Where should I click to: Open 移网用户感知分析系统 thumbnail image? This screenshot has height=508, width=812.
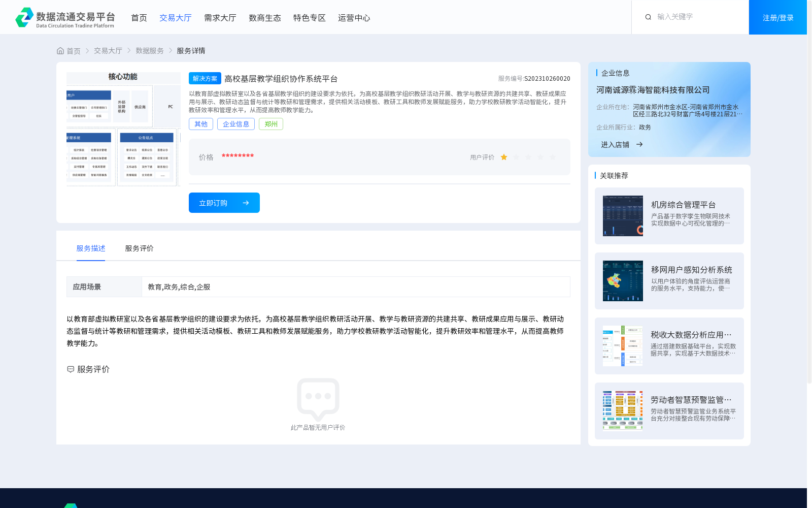[x=623, y=281]
